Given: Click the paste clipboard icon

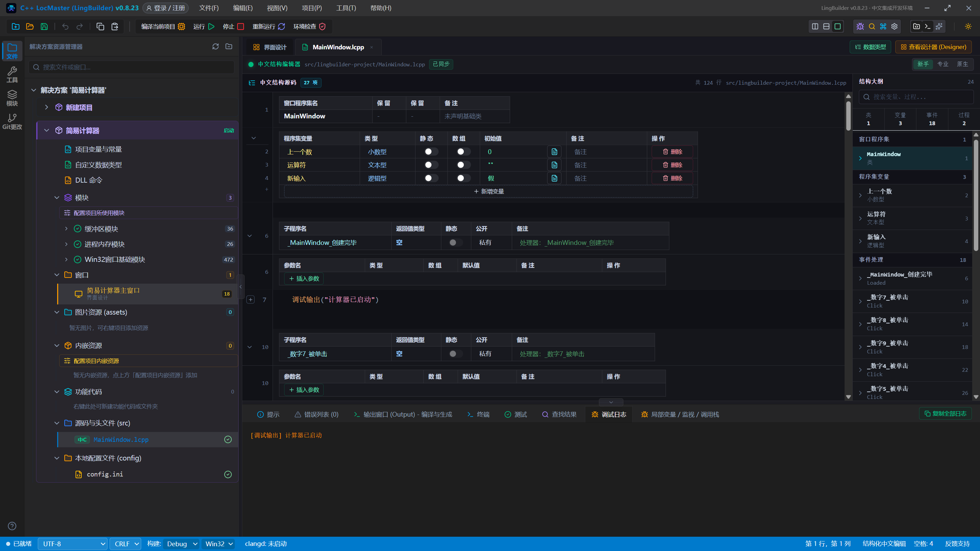Looking at the screenshot, I should (115, 27).
